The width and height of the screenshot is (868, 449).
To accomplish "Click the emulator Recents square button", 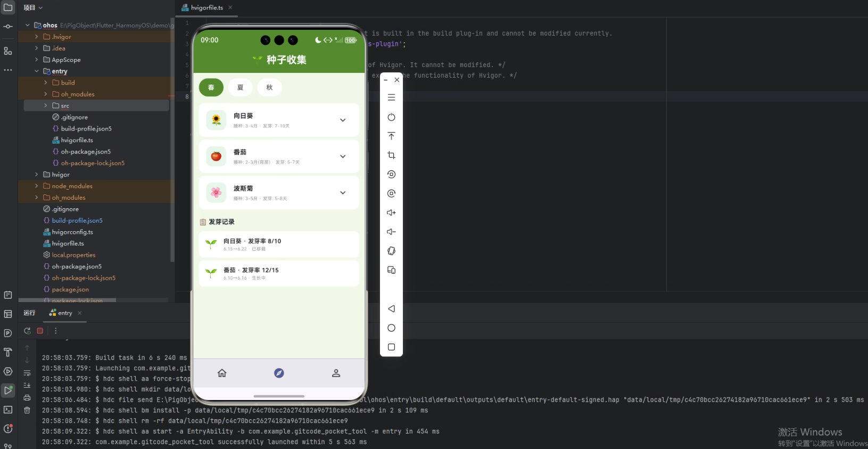I will coord(391,347).
